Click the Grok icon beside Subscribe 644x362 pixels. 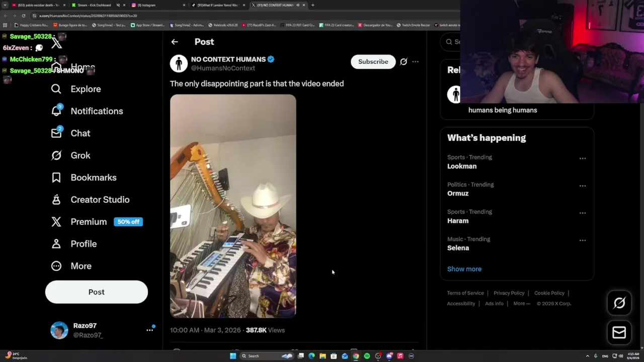pos(404,61)
